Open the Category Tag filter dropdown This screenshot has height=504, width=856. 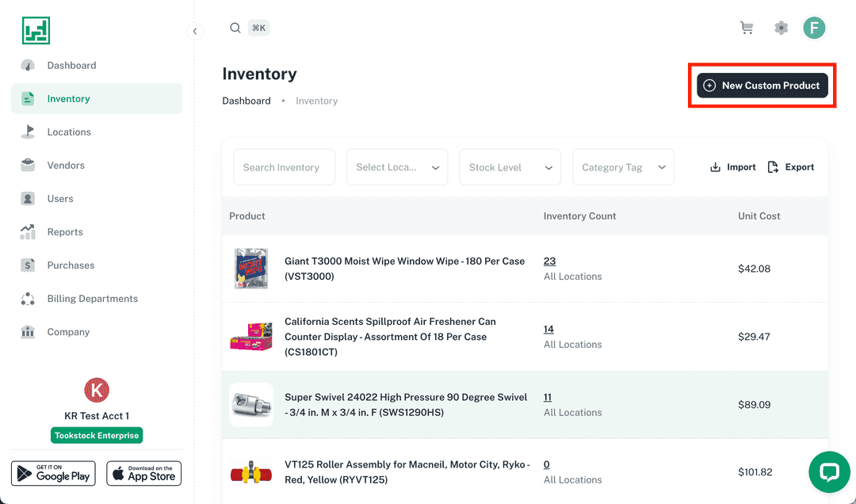[623, 167]
